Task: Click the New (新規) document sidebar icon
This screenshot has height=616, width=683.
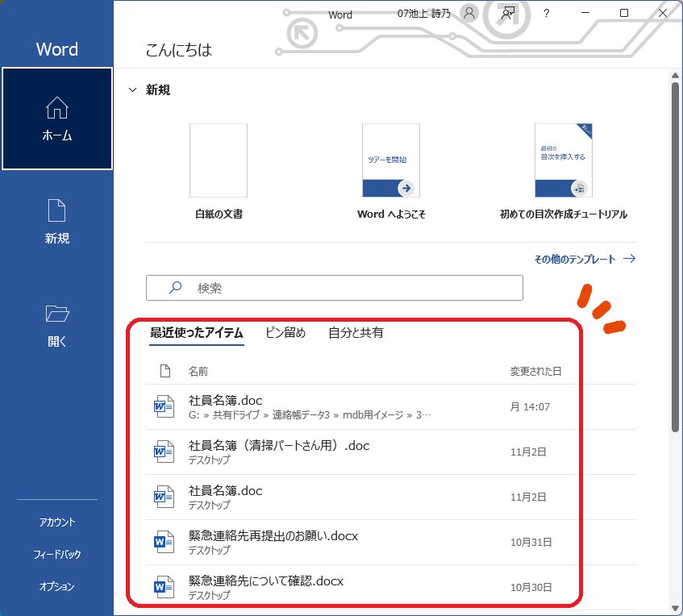Action: coord(57,210)
